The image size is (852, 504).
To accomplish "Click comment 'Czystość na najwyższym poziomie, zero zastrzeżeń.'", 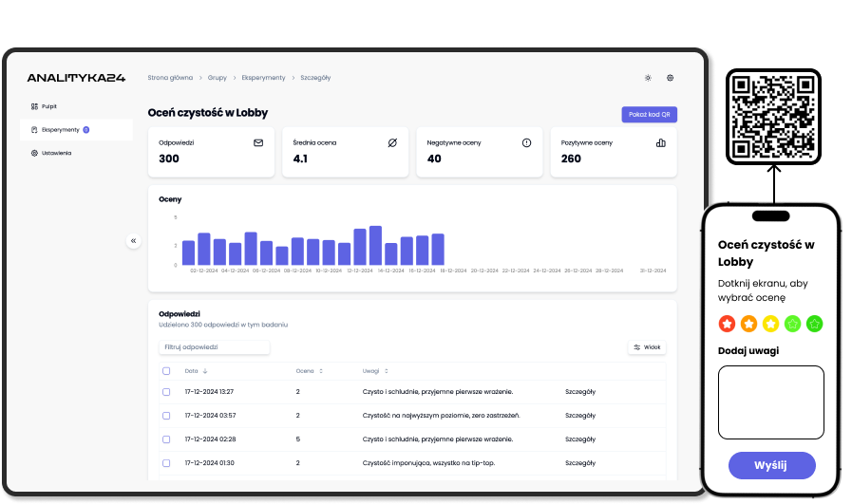I will point(442,416).
